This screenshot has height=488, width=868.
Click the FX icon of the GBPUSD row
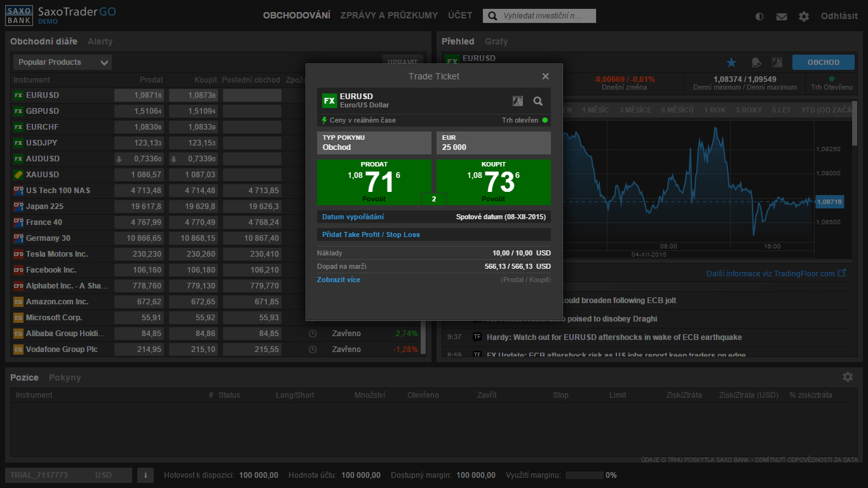[x=18, y=111]
